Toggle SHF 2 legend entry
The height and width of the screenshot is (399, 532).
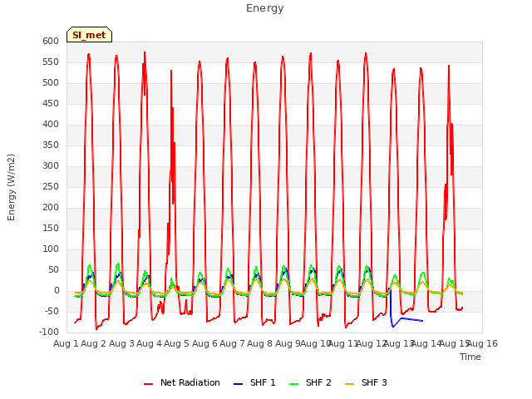(x=310, y=382)
